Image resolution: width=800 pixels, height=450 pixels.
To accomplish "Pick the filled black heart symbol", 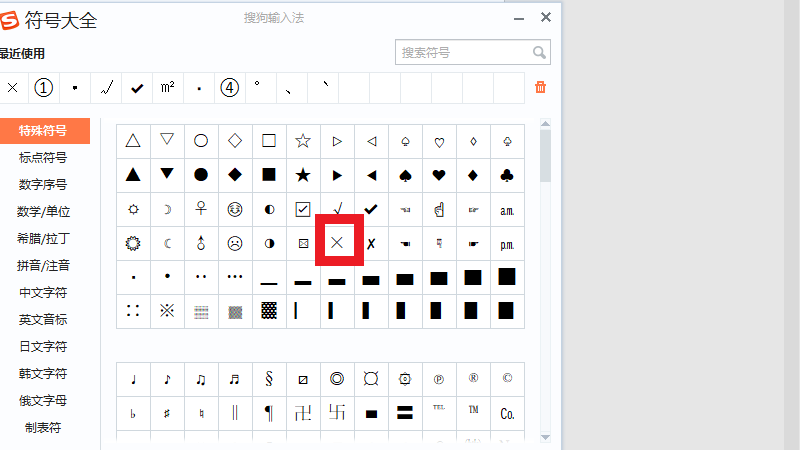I will tap(439, 175).
